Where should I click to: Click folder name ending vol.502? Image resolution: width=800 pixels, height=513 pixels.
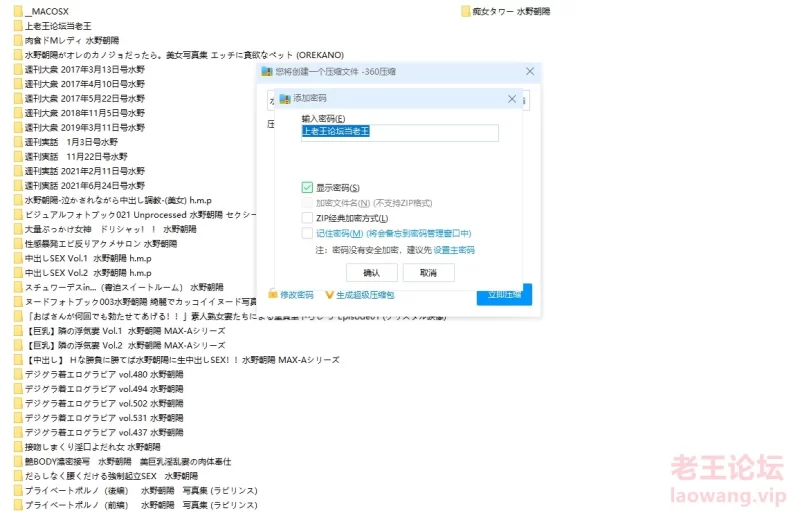point(104,403)
